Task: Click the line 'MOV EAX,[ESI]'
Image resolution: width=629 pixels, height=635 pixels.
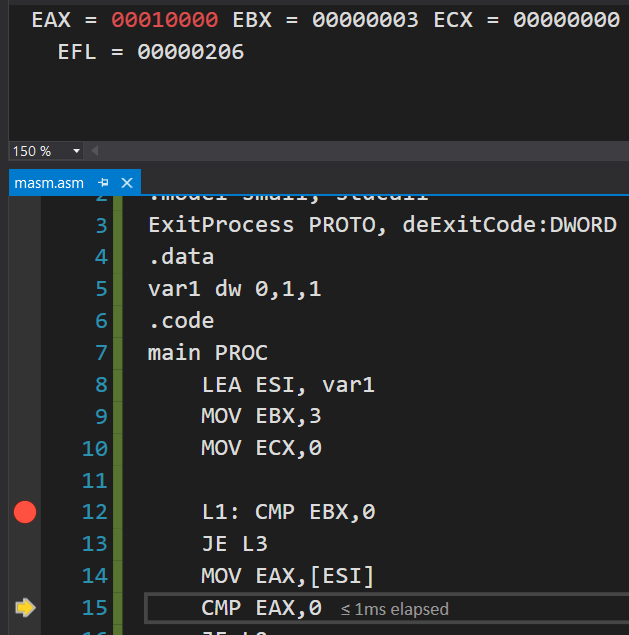Action: pyautogui.click(x=288, y=576)
